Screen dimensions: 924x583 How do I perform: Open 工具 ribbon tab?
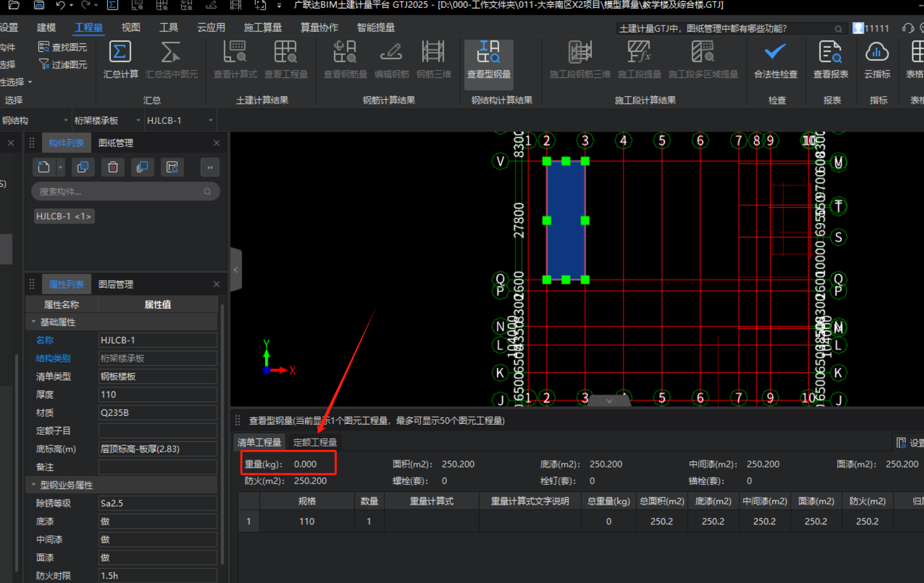169,28
